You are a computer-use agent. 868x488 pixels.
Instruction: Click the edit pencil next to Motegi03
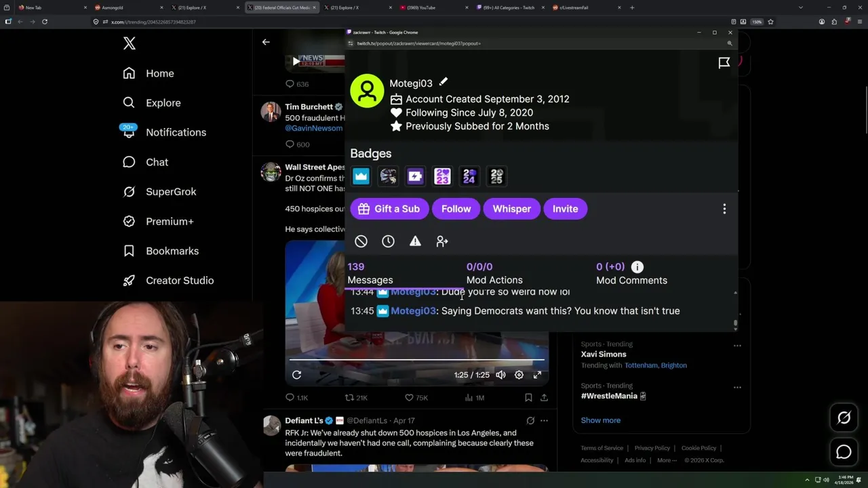click(443, 82)
